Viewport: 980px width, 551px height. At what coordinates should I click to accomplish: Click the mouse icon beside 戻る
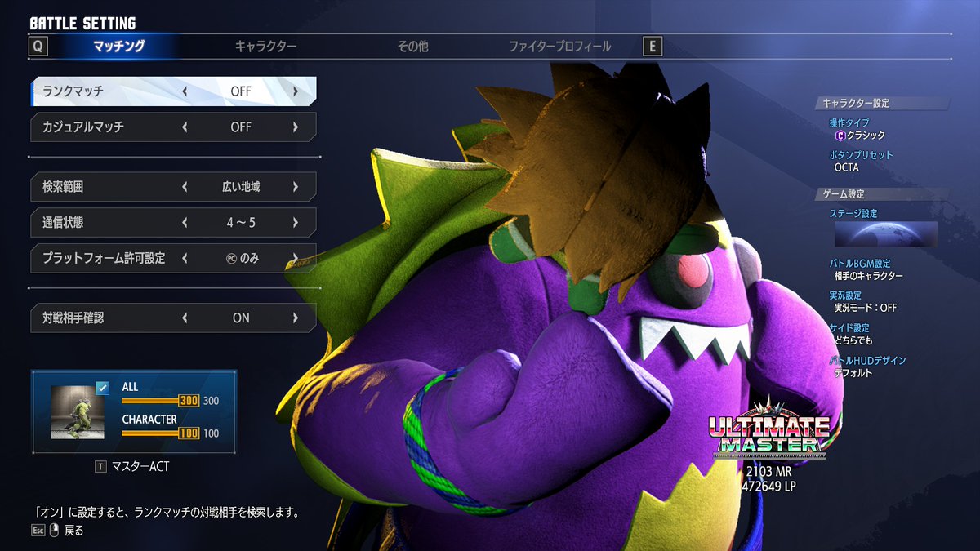tap(54, 531)
